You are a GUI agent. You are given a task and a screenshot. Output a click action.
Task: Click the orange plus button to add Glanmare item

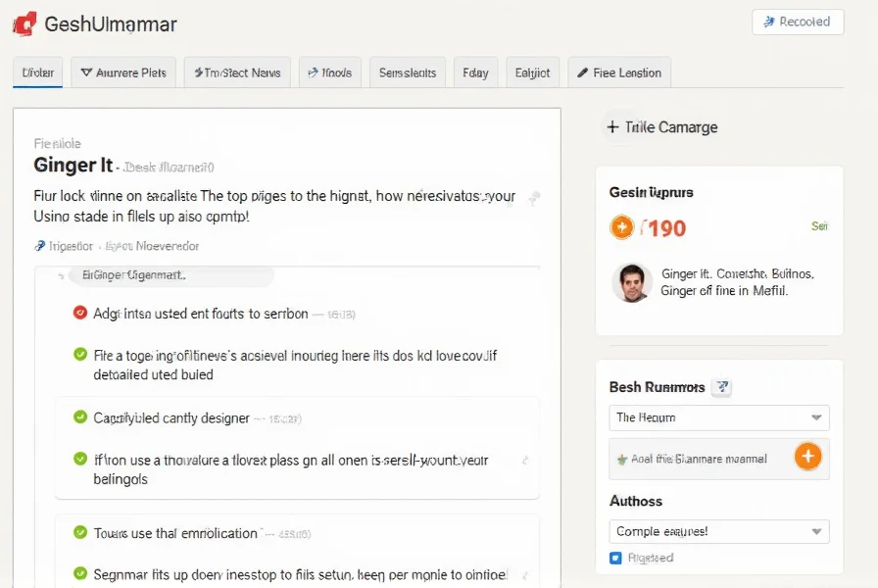click(808, 457)
